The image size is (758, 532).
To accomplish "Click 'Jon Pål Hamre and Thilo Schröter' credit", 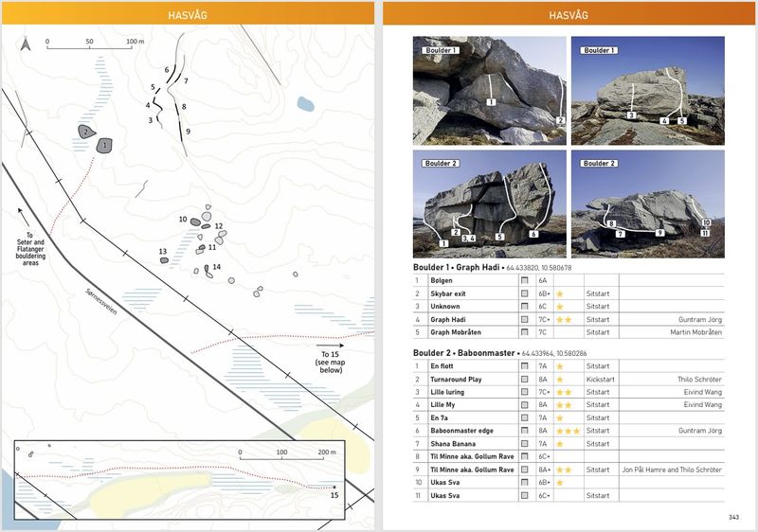I will [672, 470].
